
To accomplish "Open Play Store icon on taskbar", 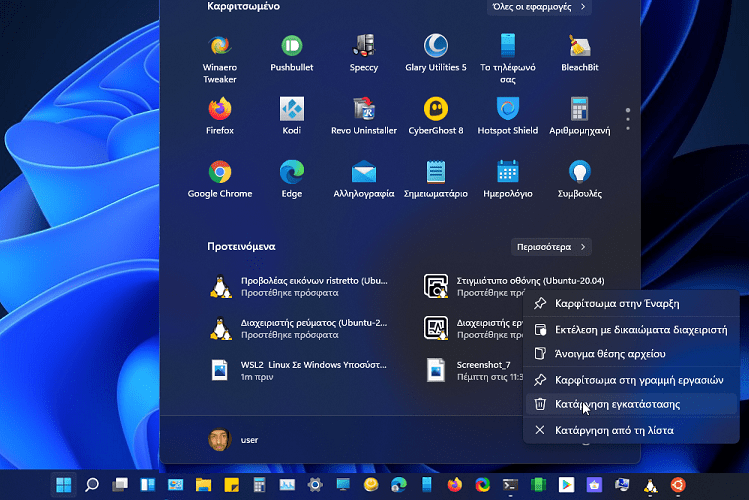I will click(x=566, y=485).
